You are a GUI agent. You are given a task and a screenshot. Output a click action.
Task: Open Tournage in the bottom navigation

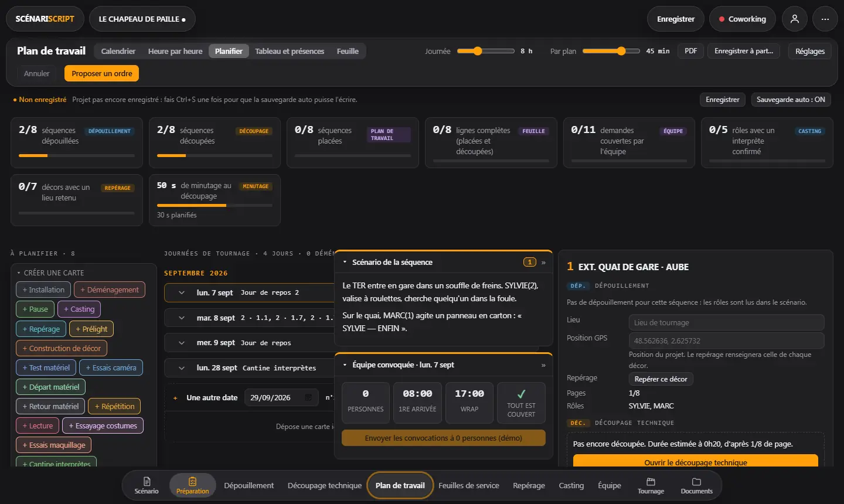(651, 485)
